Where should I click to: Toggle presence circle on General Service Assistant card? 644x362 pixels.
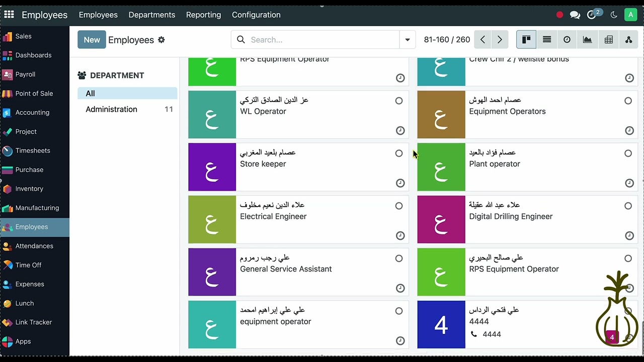399,258
